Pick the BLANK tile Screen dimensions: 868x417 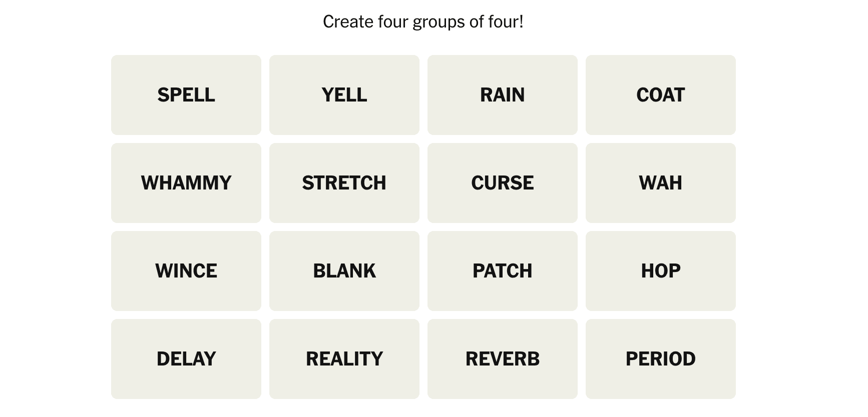[344, 271]
